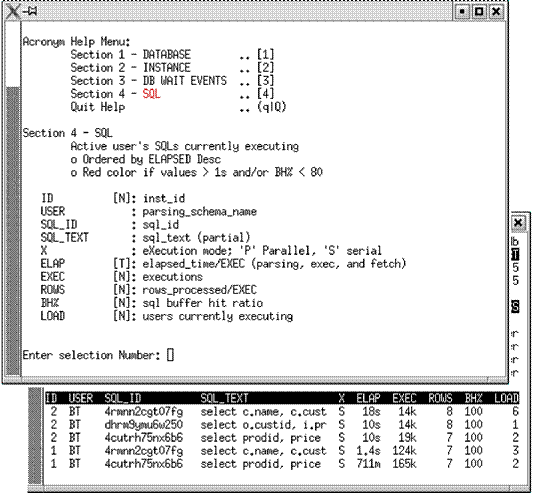Click the 19k executions value
The height and width of the screenshot is (493, 533).
(408, 438)
